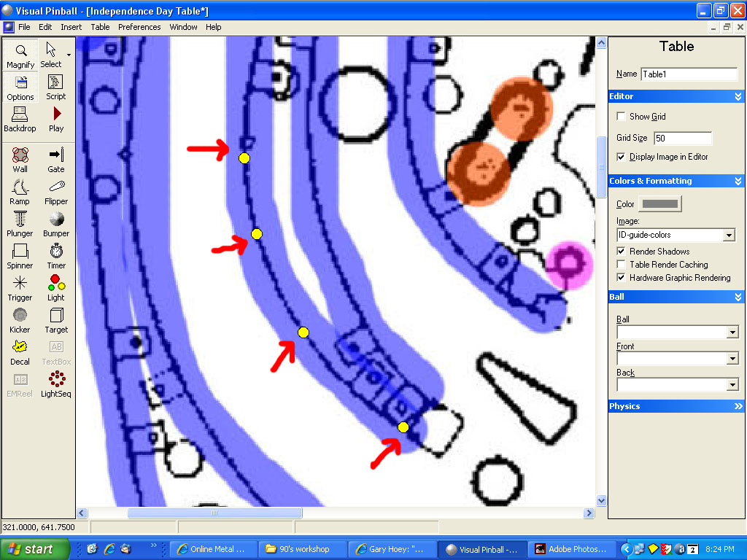Viewport: 747px width, 560px height.
Task: Open the Image dropdown ID-guide-colors
Action: coord(728,235)
